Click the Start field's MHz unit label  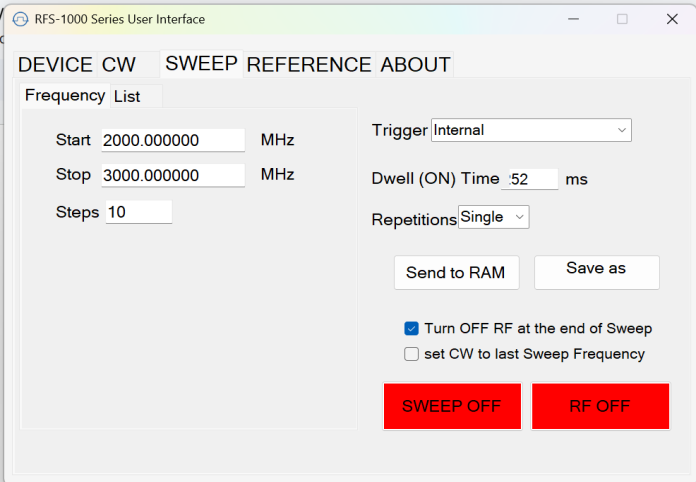(277, 140)
